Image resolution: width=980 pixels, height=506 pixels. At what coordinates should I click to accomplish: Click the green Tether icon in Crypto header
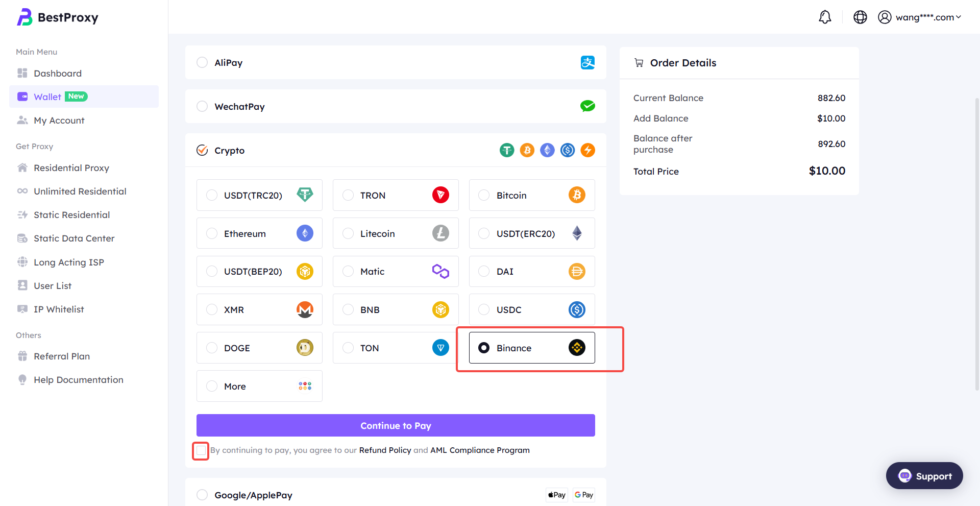click(507, 150)
